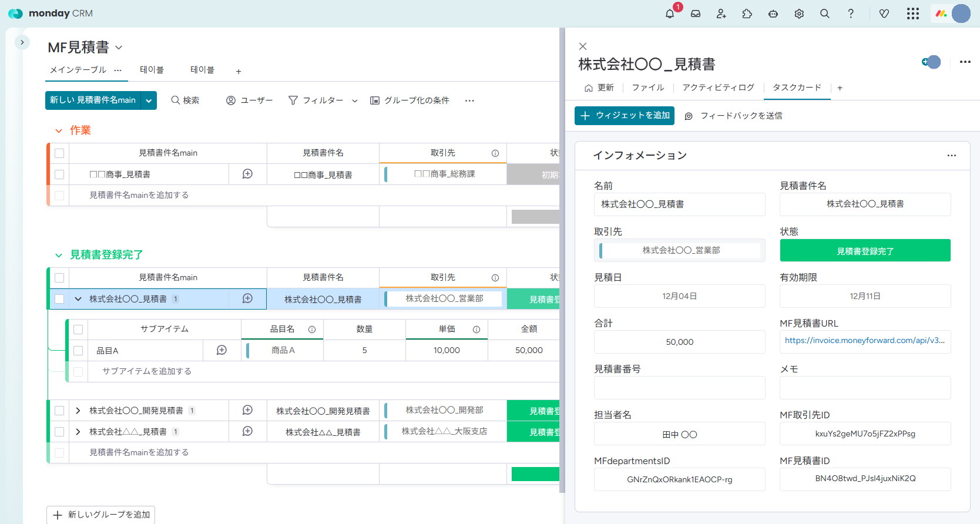Add update to 品目A subitem conversation icon
Image resolution: width=980 pixels, height=524 pixels.
pos(221,350)
